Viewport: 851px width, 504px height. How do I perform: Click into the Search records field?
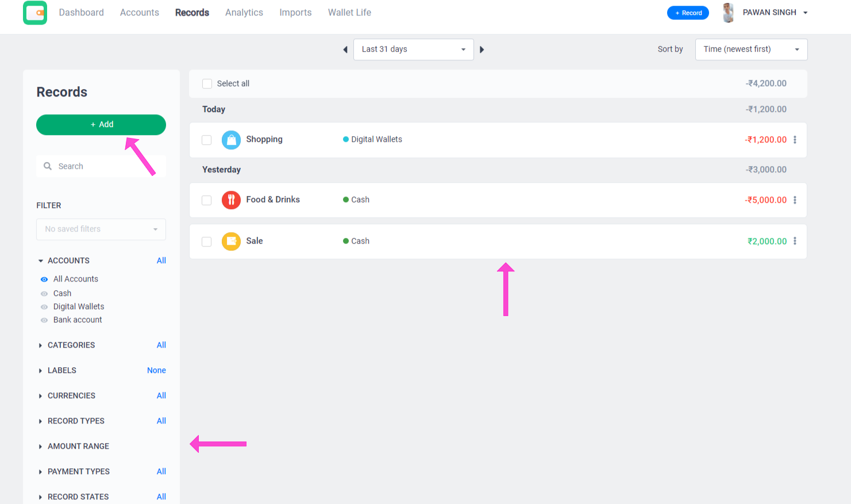click(x=101, y=166)
